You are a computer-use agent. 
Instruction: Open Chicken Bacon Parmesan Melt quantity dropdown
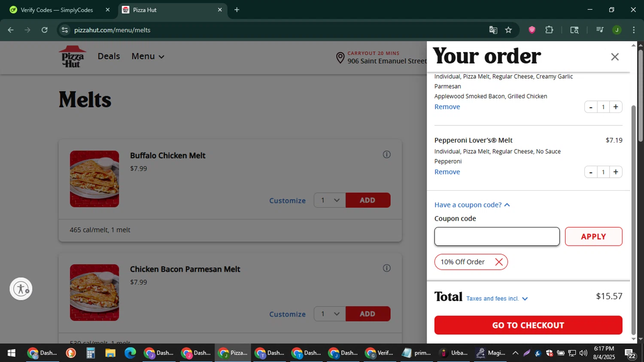coord(330,314)
